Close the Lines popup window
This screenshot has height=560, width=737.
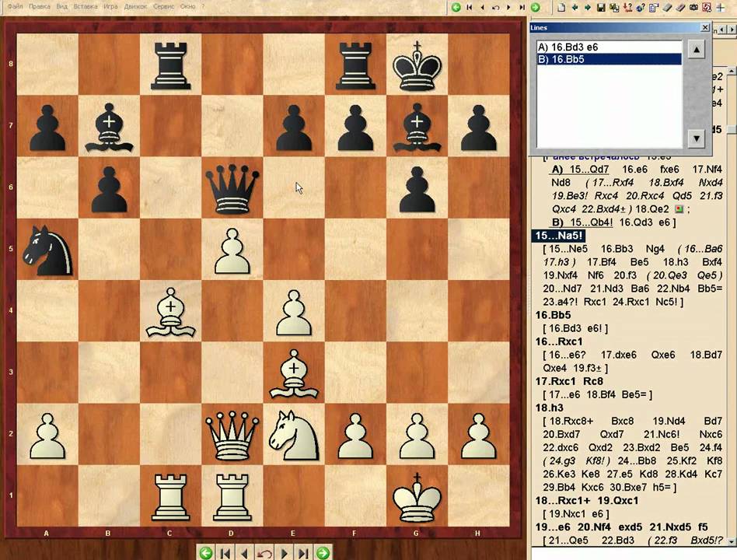(704, 28)
